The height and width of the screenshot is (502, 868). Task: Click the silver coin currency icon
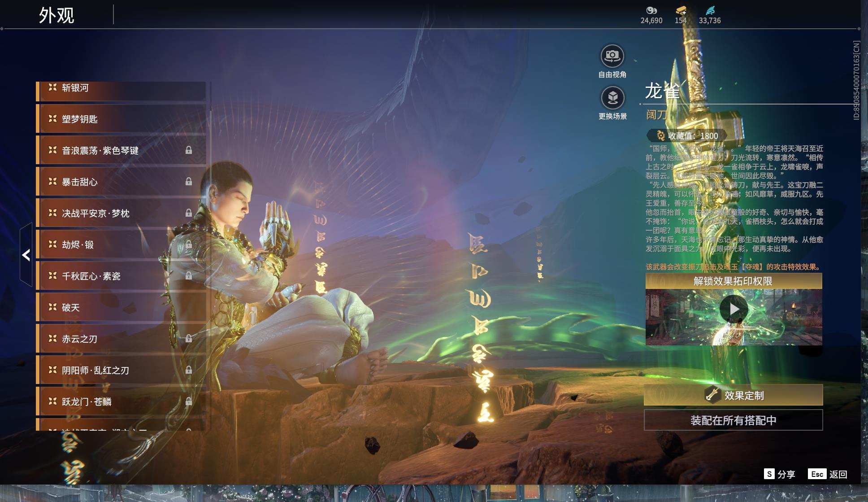[x=651, y=10]
